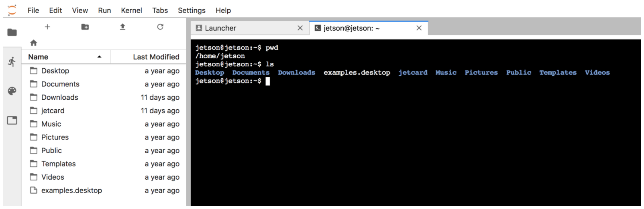Click the upload files icon
The height and width of the screenshot is (209, 644).
[x=122, y=27]
